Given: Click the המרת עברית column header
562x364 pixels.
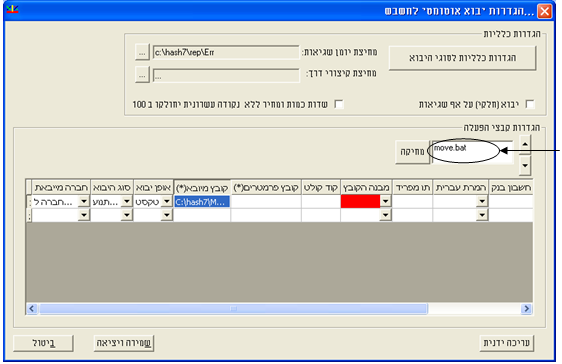Looking at the screenshot, I should 461,187.
